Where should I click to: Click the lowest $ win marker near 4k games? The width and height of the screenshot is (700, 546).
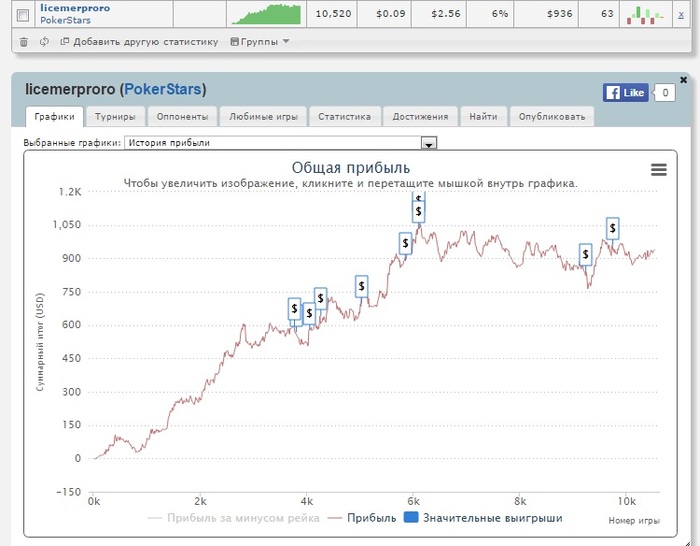(309, 314)
